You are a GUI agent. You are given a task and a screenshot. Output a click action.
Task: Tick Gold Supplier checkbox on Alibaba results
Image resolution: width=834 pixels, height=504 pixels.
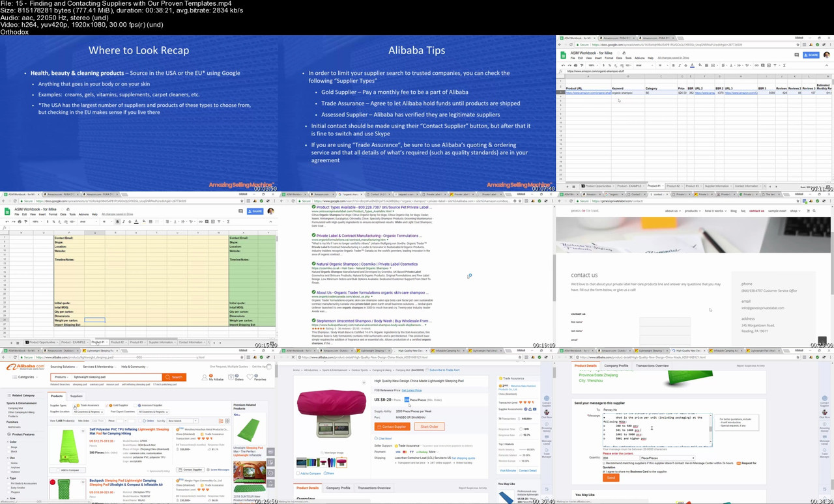(x=107, y=405)
